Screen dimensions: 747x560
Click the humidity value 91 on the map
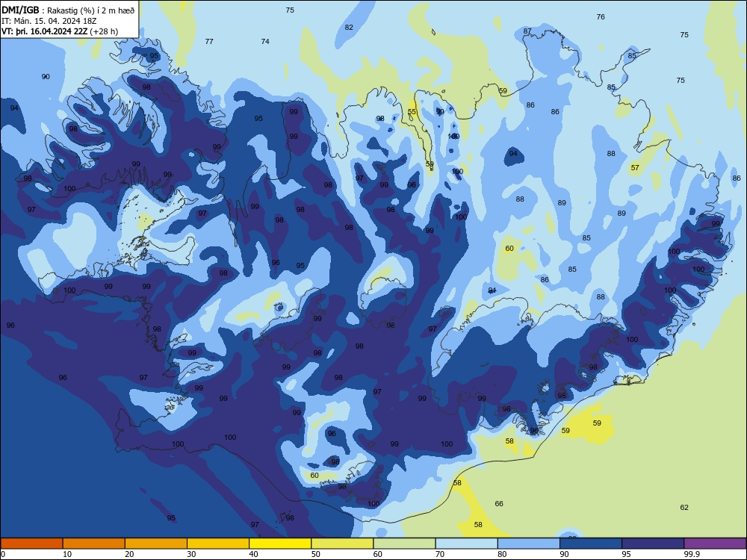coord(492,290)
